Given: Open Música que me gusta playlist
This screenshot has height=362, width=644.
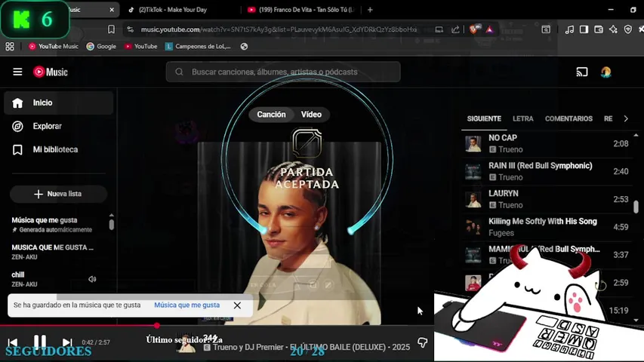Looking at the screenshot, I should tap(57, 225).
